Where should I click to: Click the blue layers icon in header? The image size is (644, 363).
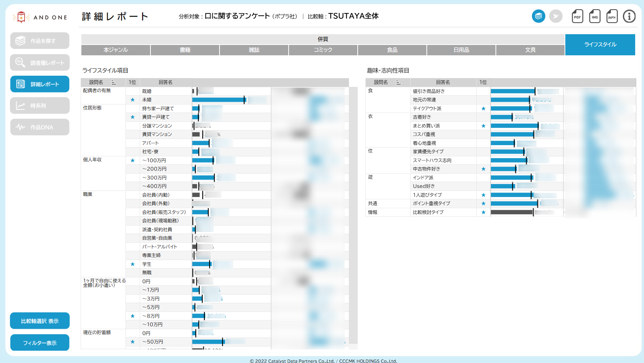pyautogui.click(x=538, y=16)
